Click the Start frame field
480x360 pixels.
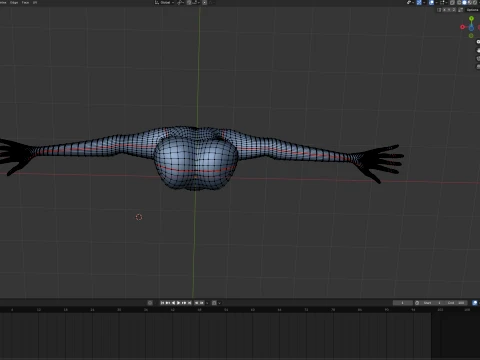[432, 303]
